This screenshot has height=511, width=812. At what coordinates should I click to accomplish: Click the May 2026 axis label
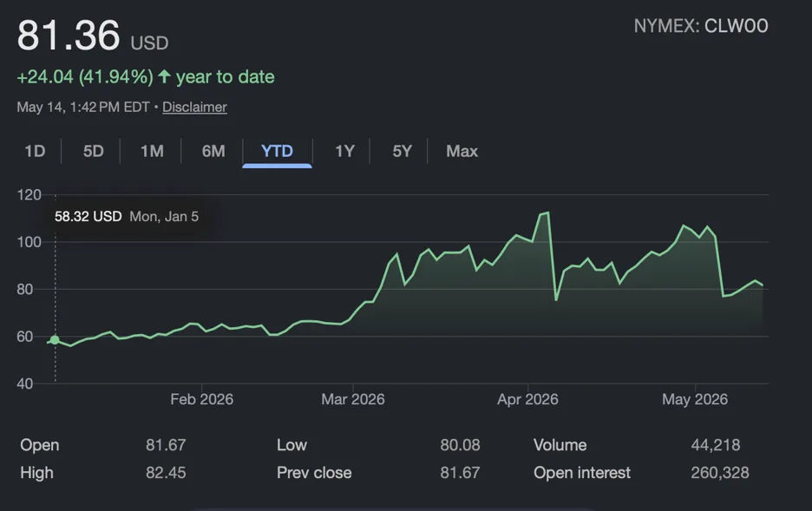pos(695,399)
